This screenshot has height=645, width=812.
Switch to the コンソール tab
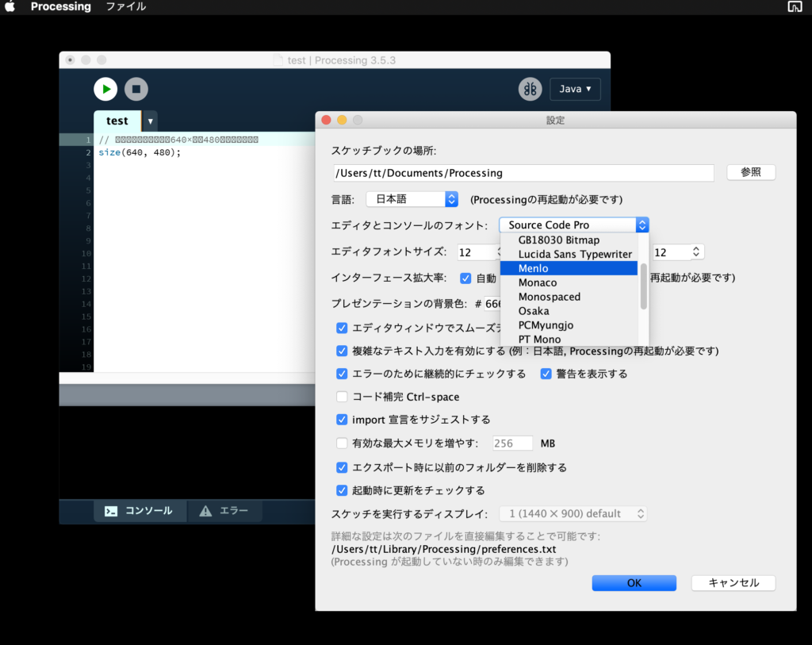(x=140, y=511)
